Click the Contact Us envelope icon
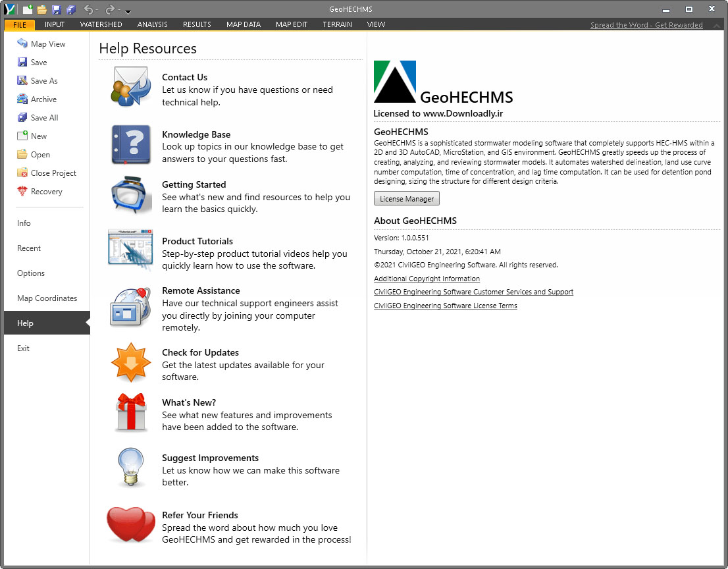 (x=131, y=87)
